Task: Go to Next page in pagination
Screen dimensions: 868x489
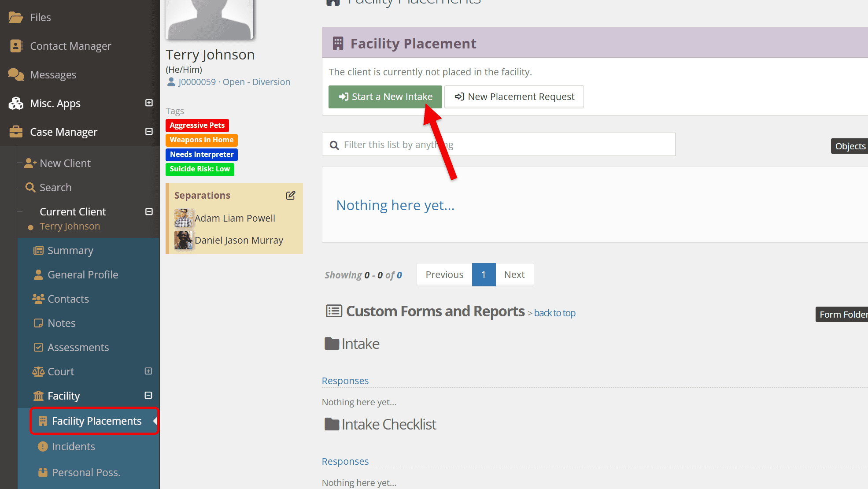Action: (514, 274)
